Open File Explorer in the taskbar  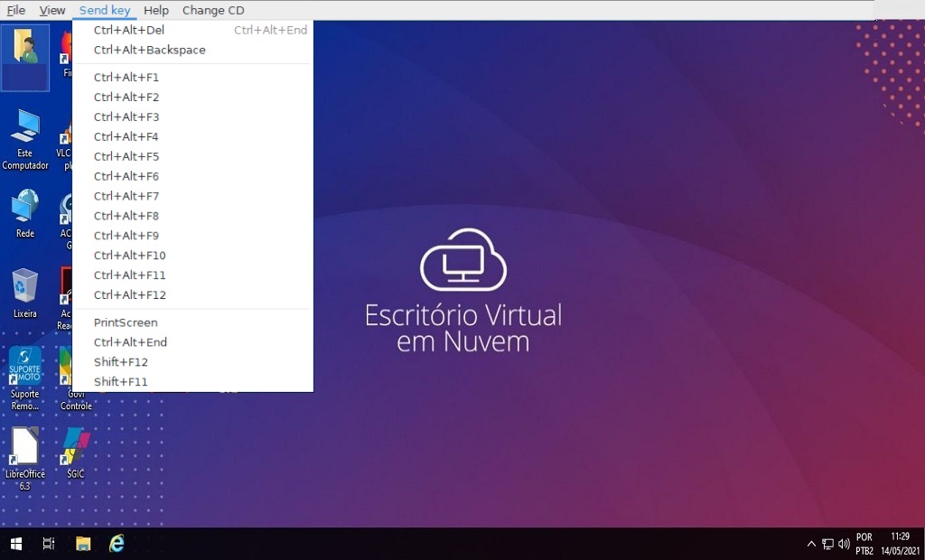[83, 544]
